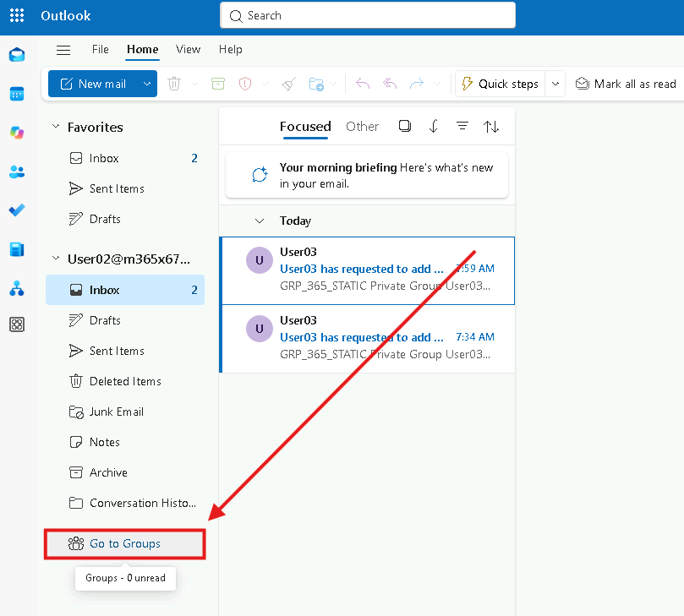Toggle the navigation pane hamburger button
Screen dimensions: 684x616
pyautogui.click(x=63, y=50)
